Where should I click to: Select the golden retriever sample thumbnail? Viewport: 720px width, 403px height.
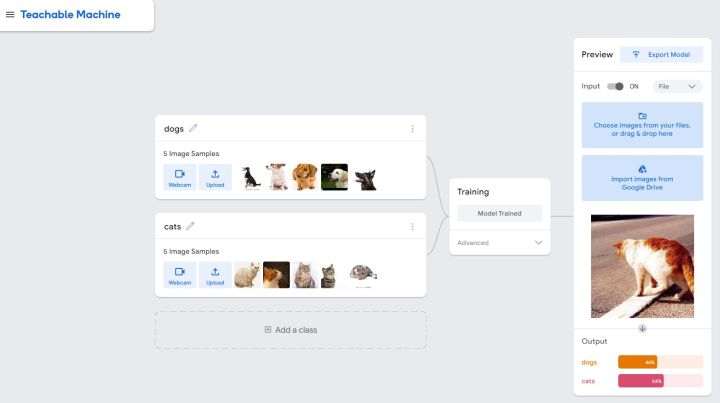click(334, 177)
